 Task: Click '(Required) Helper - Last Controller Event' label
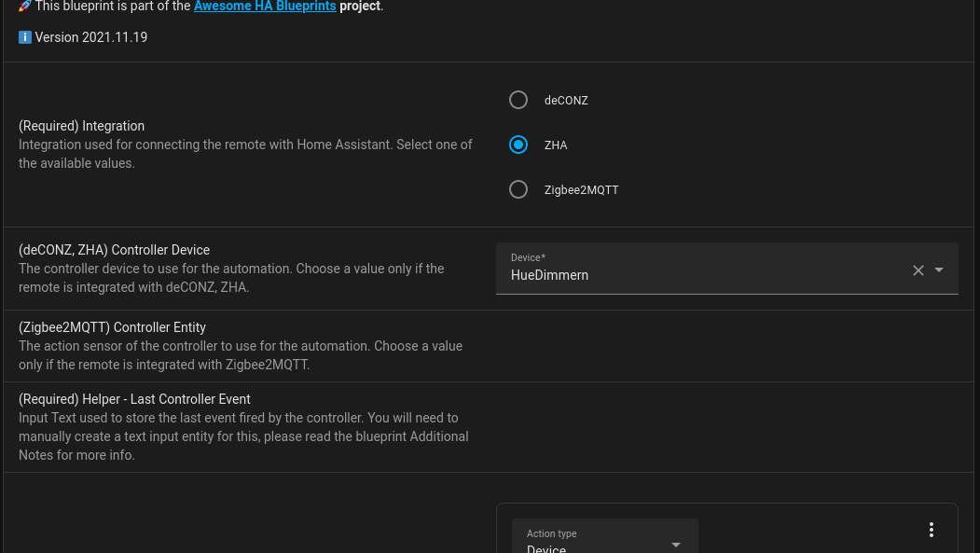(134, 399)
